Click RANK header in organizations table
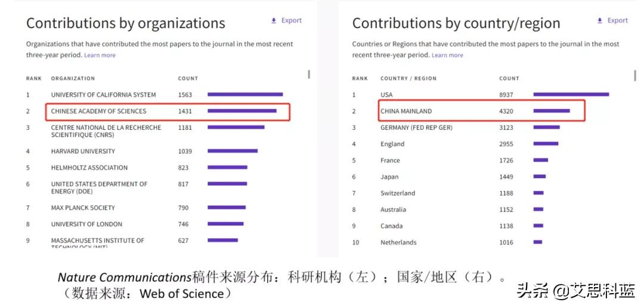 coord(33,78)
